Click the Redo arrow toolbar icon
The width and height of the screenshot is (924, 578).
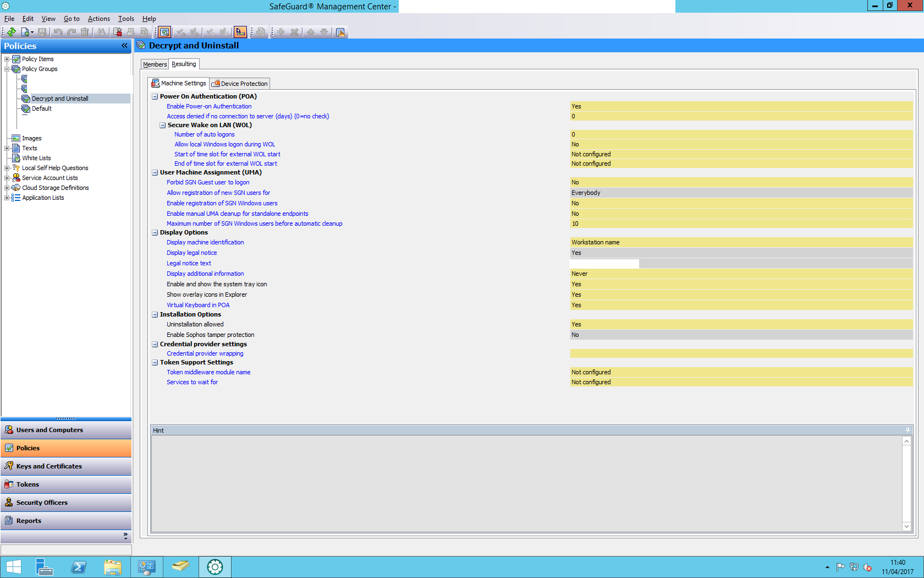(71, 32)
